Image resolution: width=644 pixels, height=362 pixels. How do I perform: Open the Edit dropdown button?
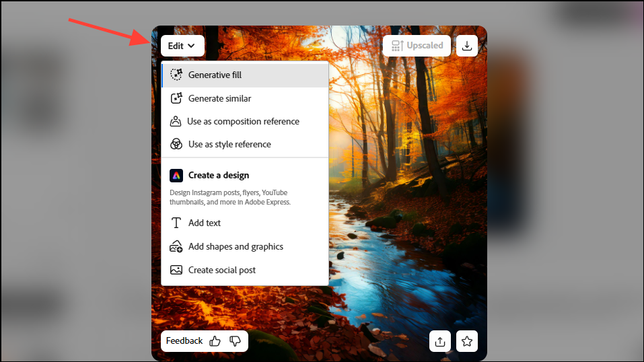(182, 46)
